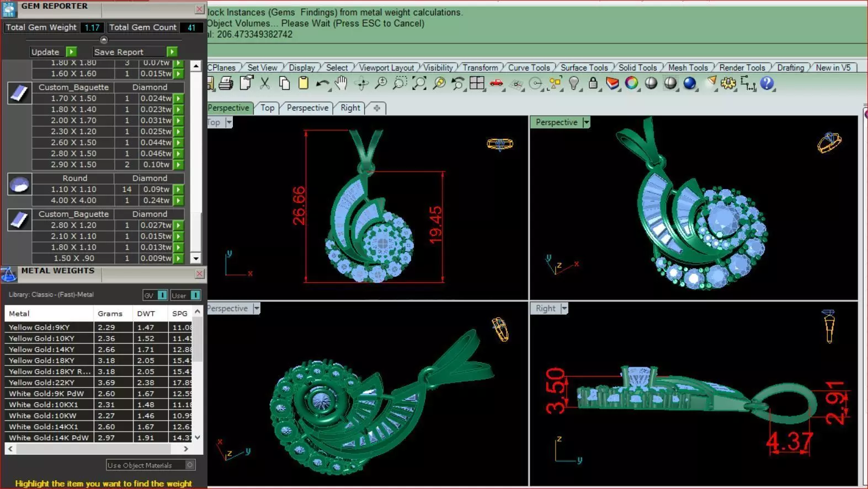The image size is (868, 489).
Task: Open the Top viewport title dropdown arrow
Action: click(x=229, y=122)
